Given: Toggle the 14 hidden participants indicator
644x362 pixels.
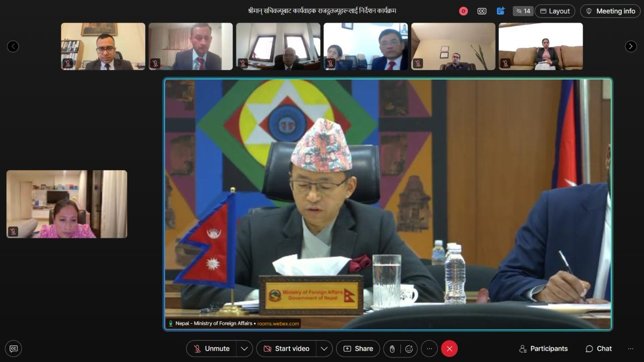Looking at the screenshot, I should tap(523, 11).
